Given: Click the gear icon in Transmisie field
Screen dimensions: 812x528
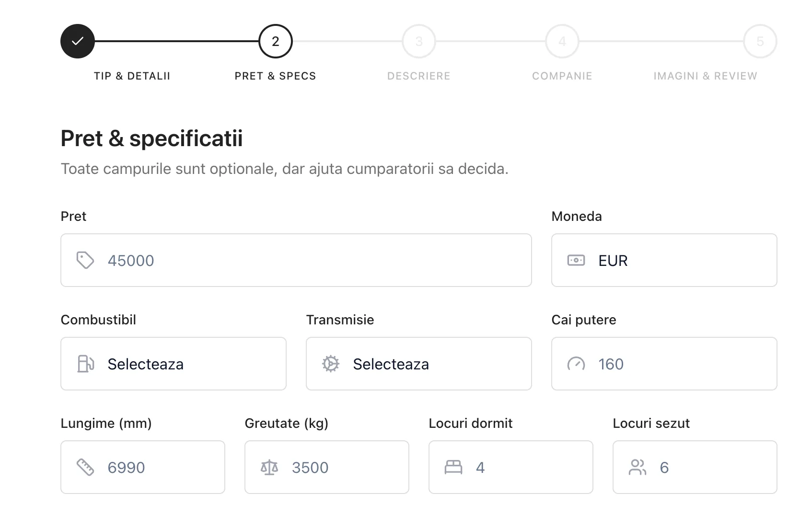Looking at the screenshot, I should 331,364.
